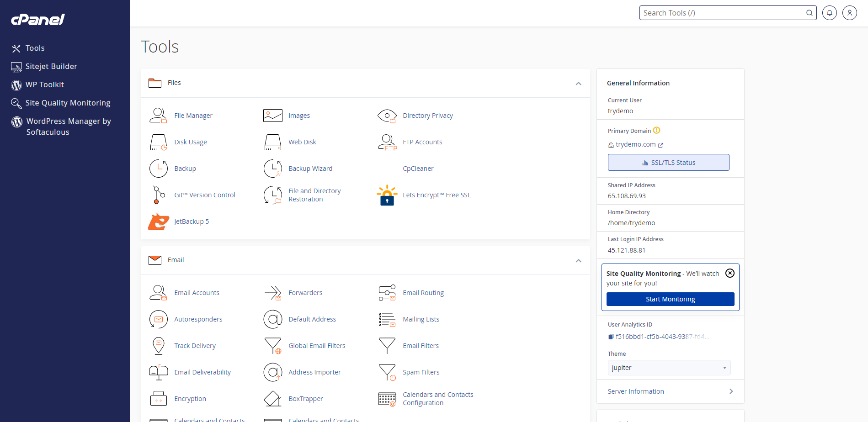Click the Start Monitoring button
Image resolution: width=868 pixels, height=422 pixels.
(x=670, y=299)
